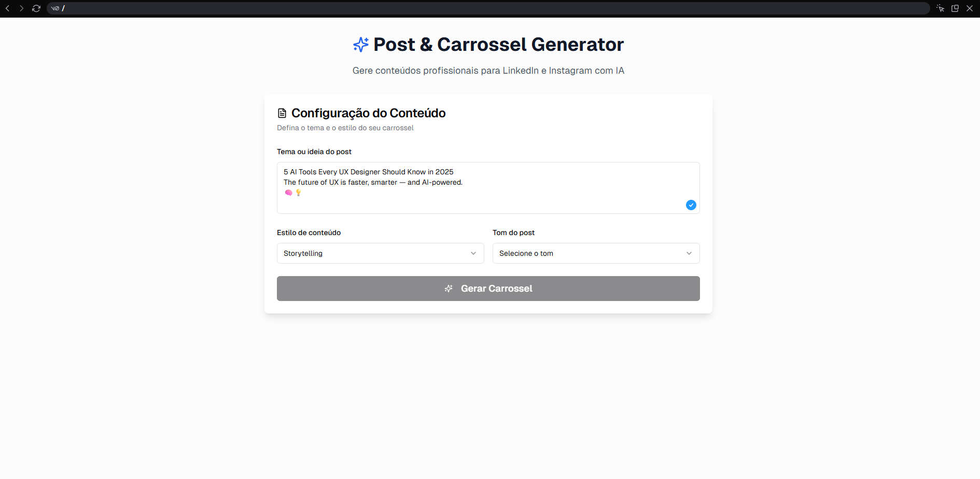Click the lightbulb emoji in the post idea
This screenshot has height=479, width=980.
[298, 193]
